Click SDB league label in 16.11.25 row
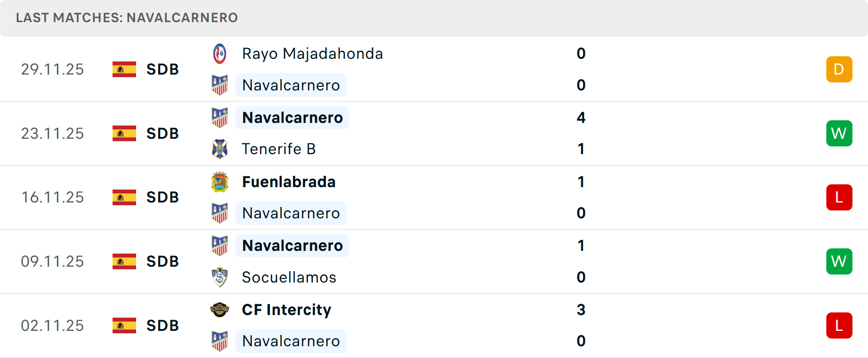This screenshot has height=358, width=868. tap(163, 198)
